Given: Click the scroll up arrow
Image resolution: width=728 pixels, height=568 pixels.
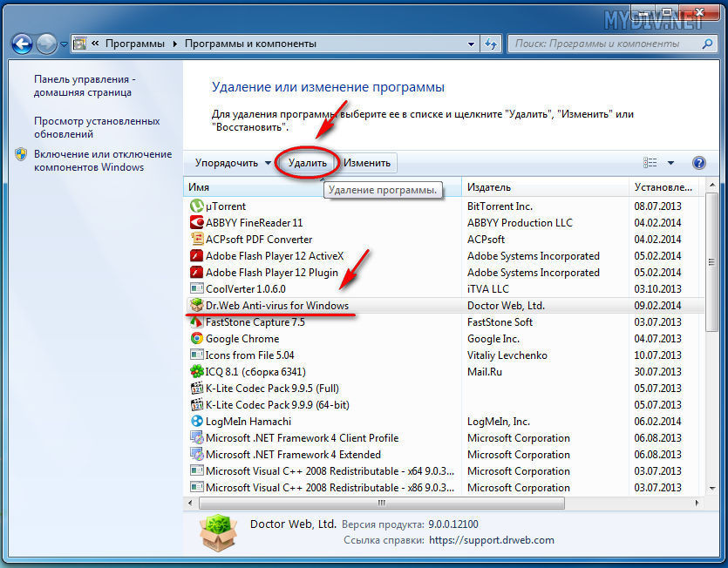Looking at the screenshot, I should [711, 186].
